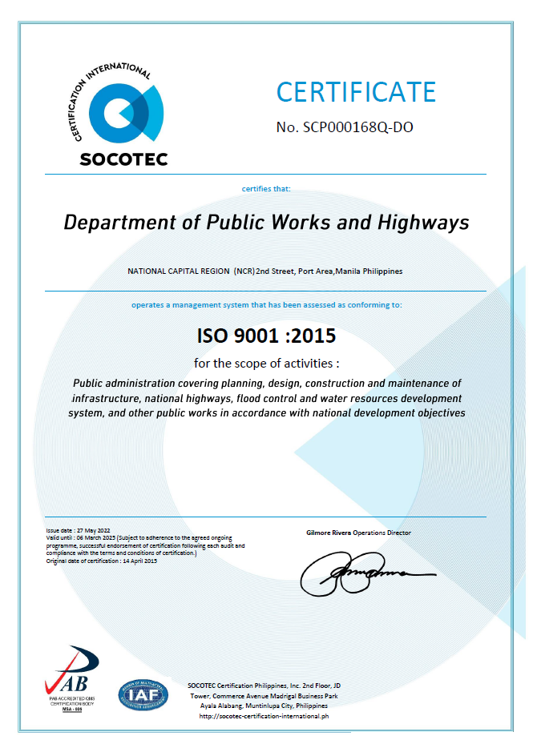Click the 'NATIONAL CAPITAL REGION (NCR)' address line
The image size is (533, 756).
(x=264, y=271)
